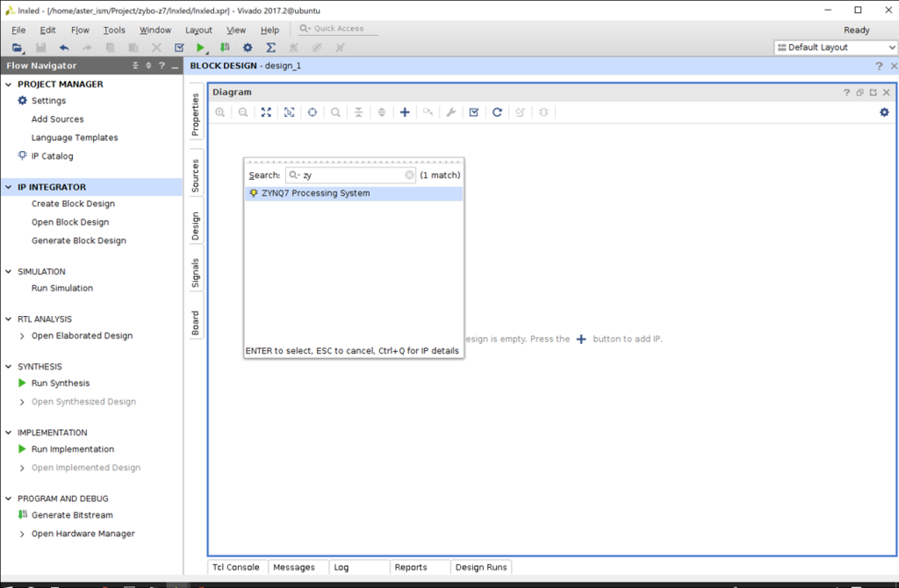Close the Block Design view X
The image size is (899, 588).
coord(893,66)
